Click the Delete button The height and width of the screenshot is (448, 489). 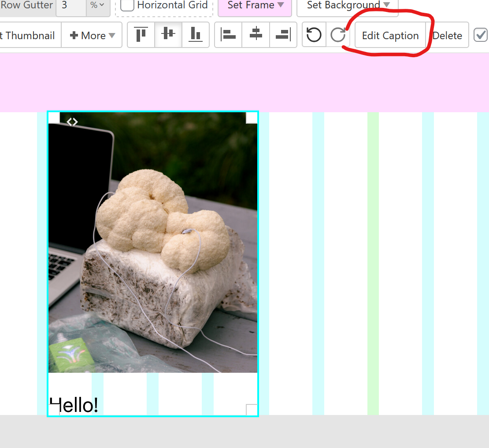(448, 34)
